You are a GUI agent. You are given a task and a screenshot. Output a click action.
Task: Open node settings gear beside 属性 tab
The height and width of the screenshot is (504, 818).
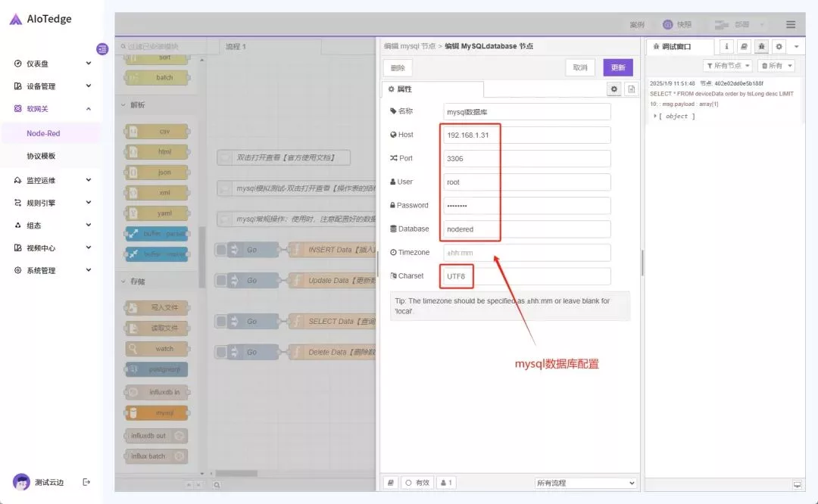click(614, 89)
